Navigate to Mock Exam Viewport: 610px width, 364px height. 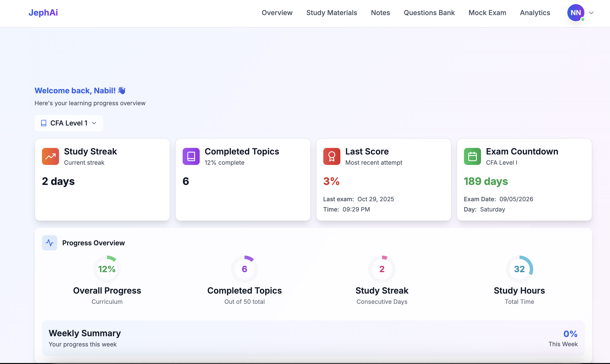point(487,13)
